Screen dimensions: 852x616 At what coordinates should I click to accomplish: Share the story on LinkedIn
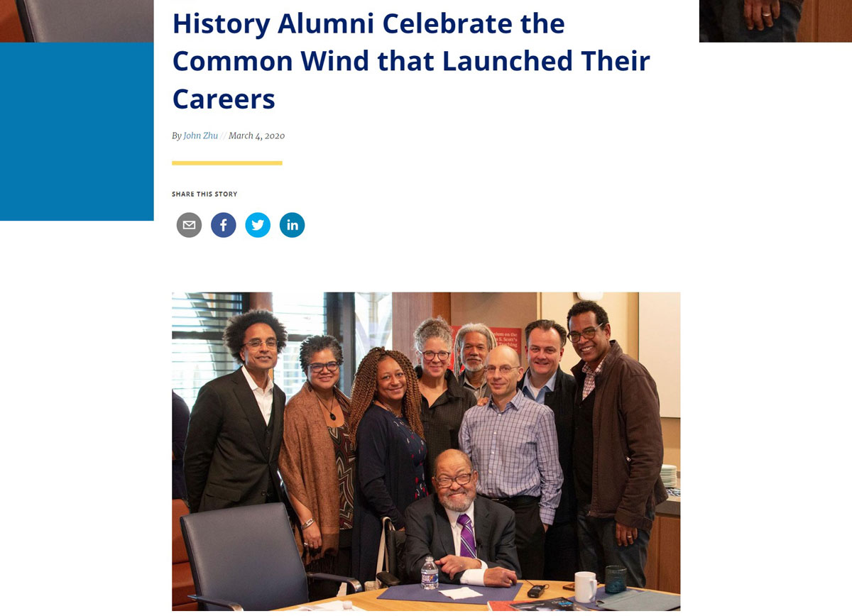(x=292, y=225)
